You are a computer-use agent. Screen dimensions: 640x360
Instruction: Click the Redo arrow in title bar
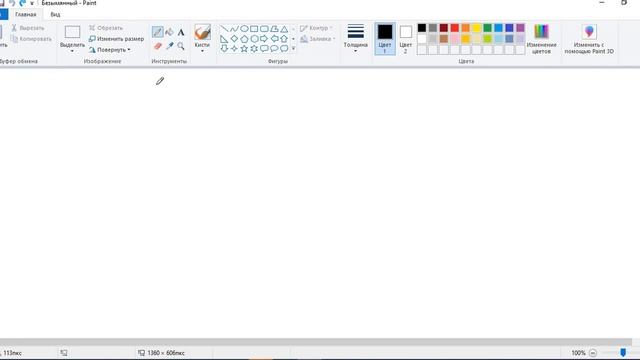pos(22,3)
